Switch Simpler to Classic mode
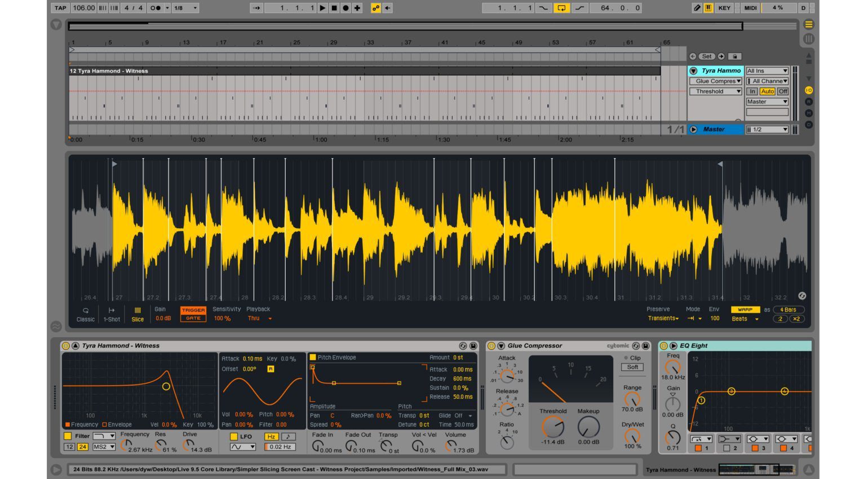 (86, 314)
